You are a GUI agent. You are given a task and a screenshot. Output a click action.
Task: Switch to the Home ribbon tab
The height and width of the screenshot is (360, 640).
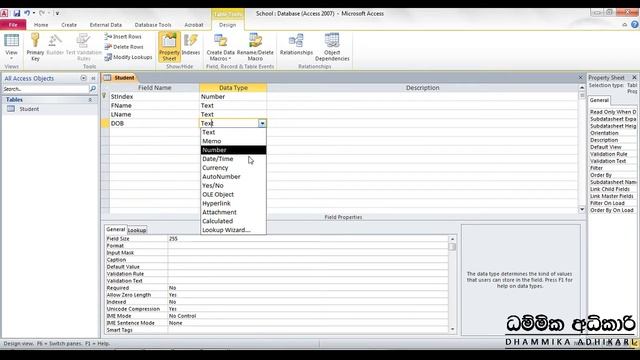tap(41, 25)
